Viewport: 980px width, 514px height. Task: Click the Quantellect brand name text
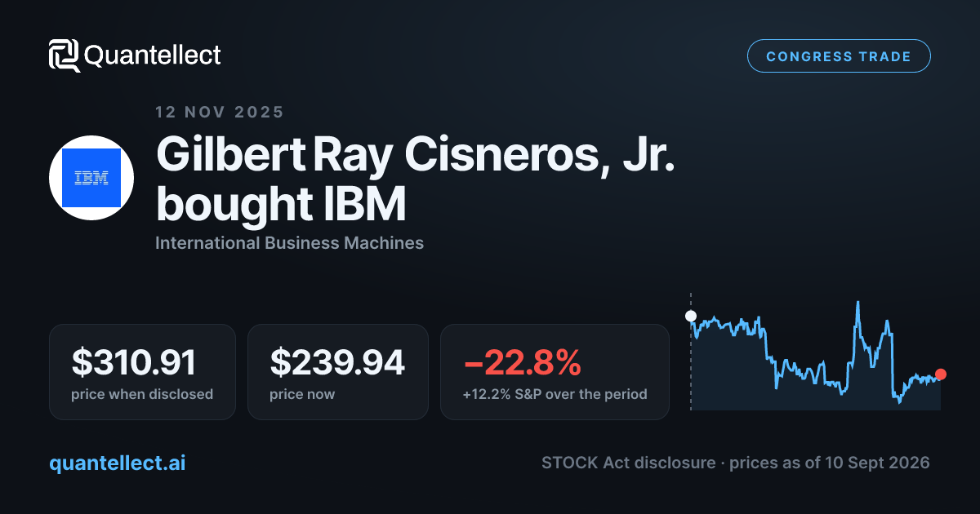[153, 55]
